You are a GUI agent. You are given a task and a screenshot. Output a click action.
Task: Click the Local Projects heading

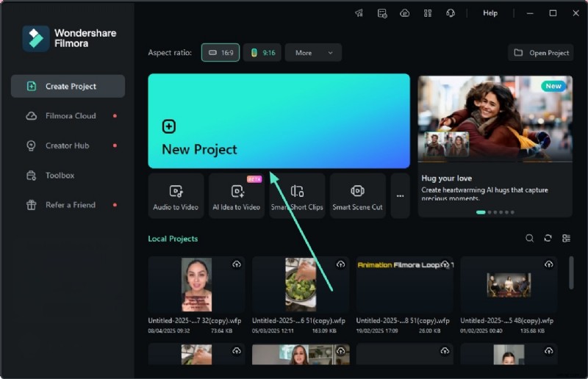pyautogui.click(x=173, y=239)
